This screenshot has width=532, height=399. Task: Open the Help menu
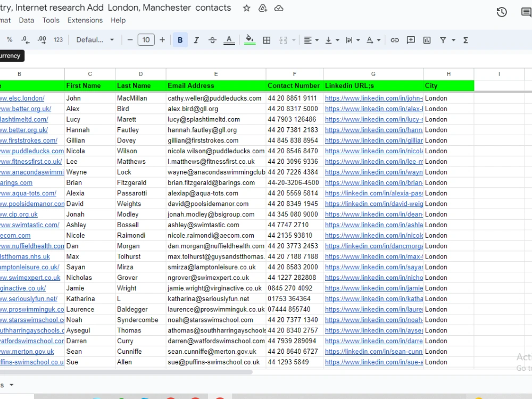(118, 20)
